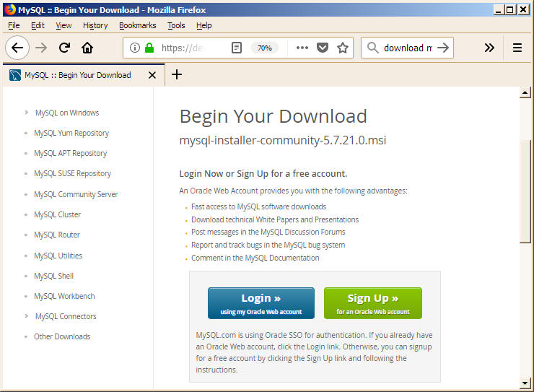Click 'Fast access to MySQL software downloads' text
This screenshot has height=392, width=534.
coord(258,206)
